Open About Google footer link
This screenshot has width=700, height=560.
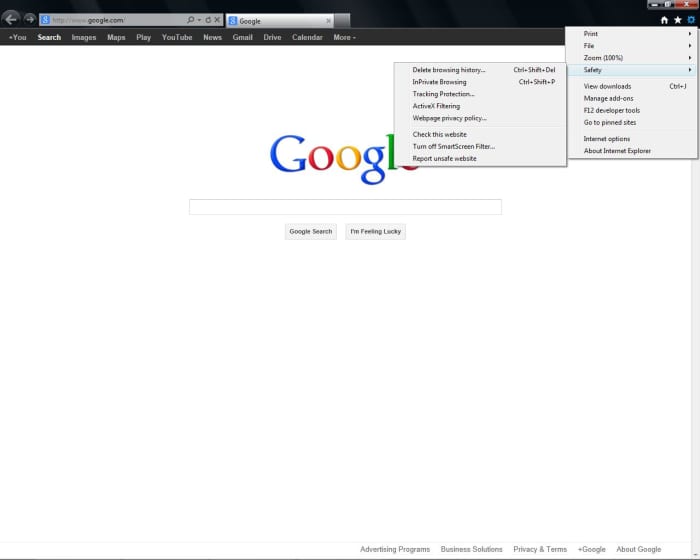639,549
